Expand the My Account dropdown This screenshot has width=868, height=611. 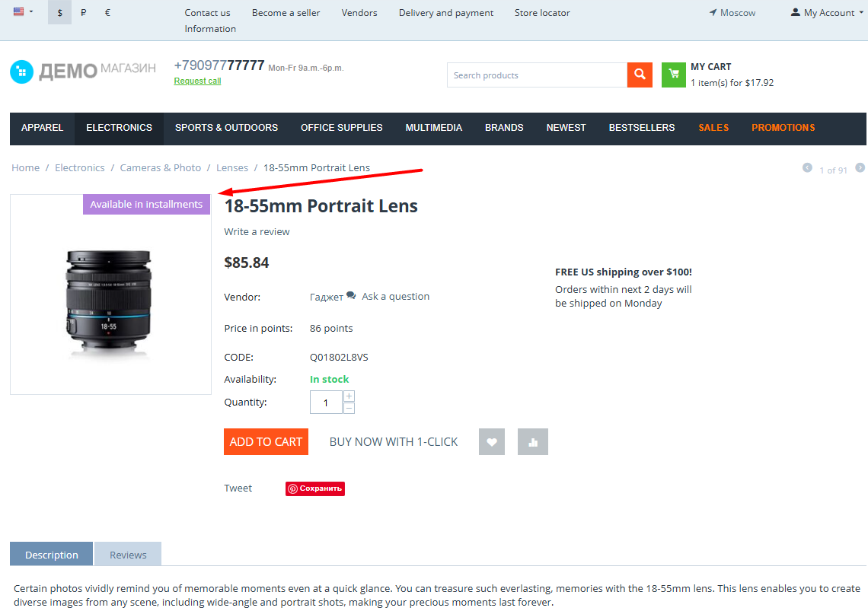[827, 12]
